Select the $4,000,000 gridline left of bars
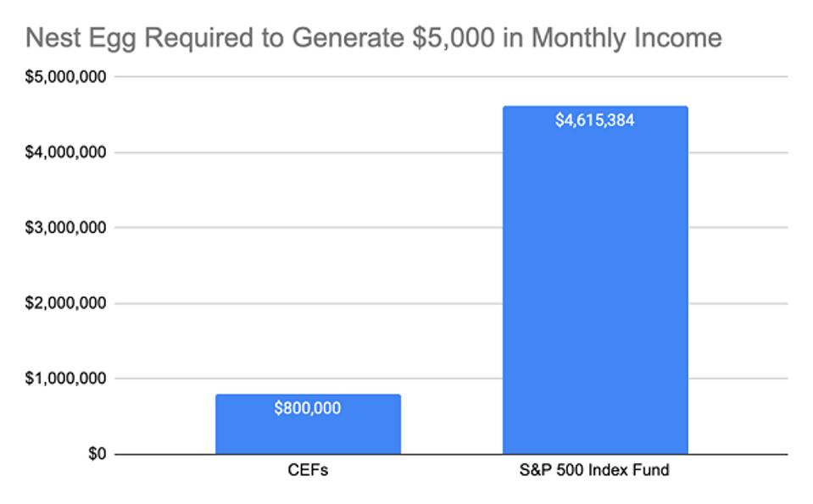This screenshot has width=813, height=504. [x=165, y=152]
